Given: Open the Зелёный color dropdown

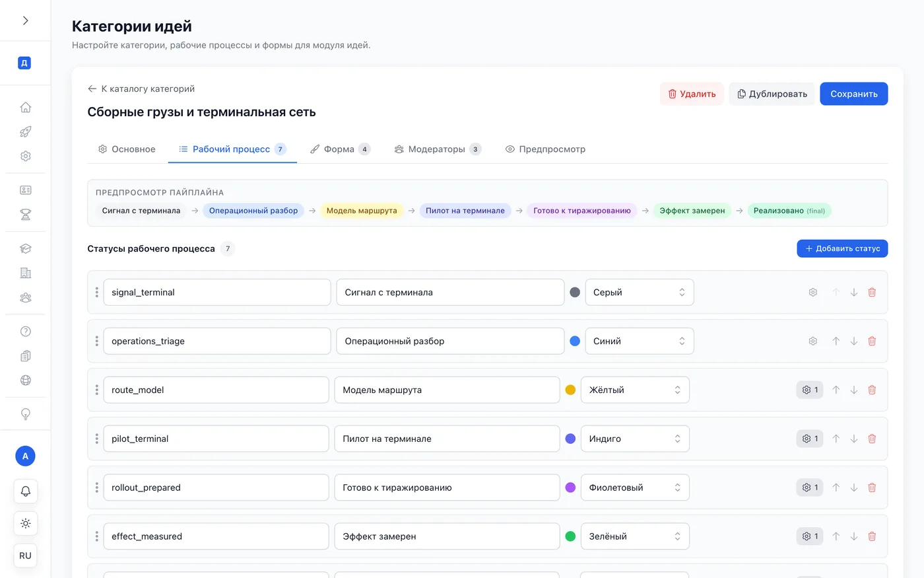Looking at the screenshot, I should pyautogui.click(x=635, y=536).
